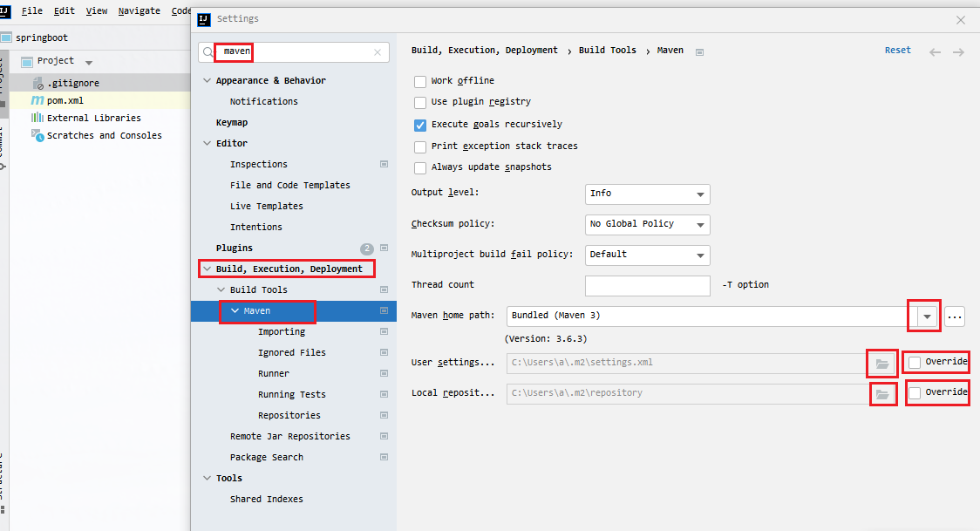Click Build, Execution, Deployment breadcrumb
Viewport: 980px width, 531px height.
pyautogui.click(x=485, y=50)
